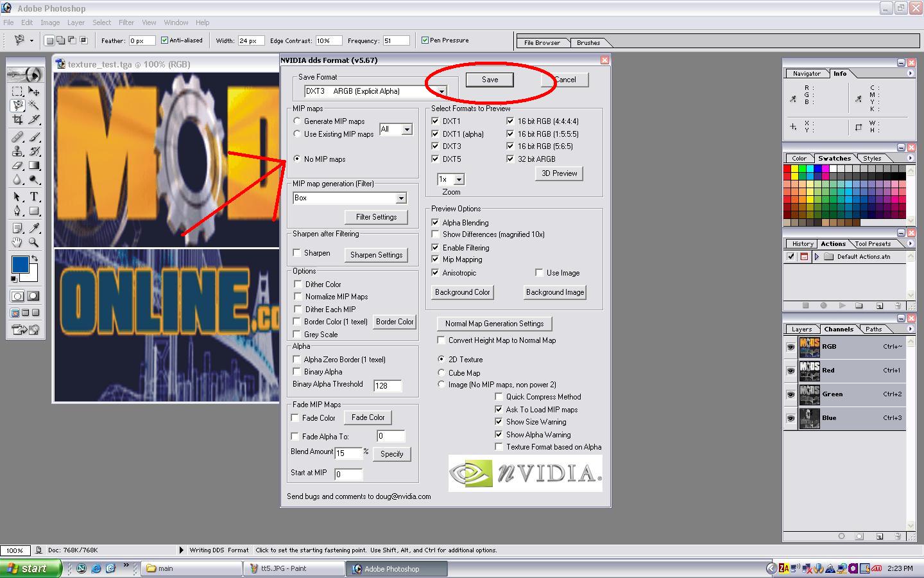Image resolution: width=924 pixels, height=578 pixels.
Task: Select the Clone Stamp tool
Action: tap(18, 152)
